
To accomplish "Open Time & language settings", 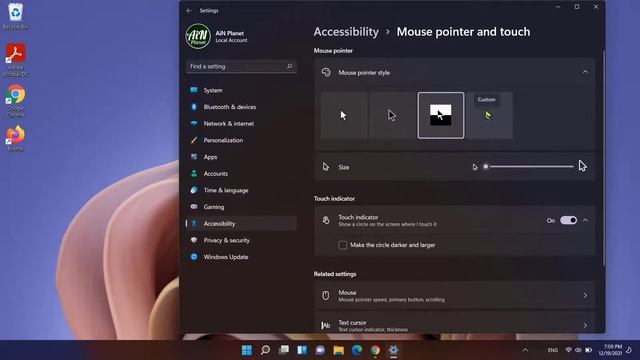I will coord(241,190).
